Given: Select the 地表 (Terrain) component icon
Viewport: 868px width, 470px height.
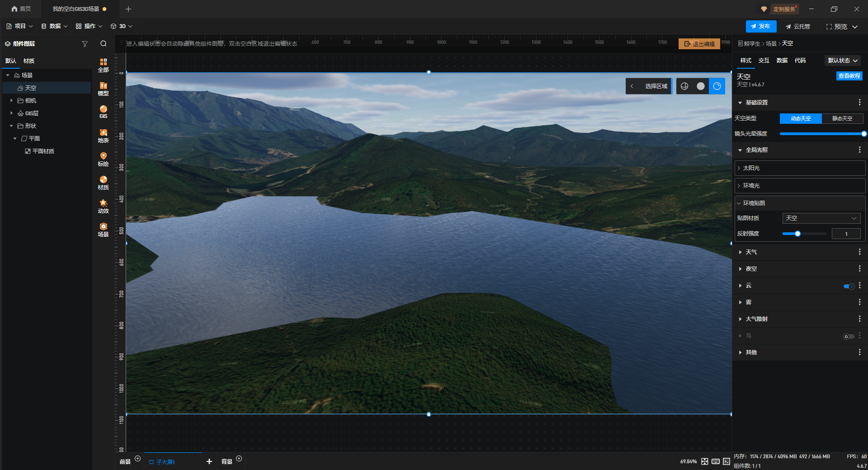Looking at the screenshot, I should pos(103,136).
